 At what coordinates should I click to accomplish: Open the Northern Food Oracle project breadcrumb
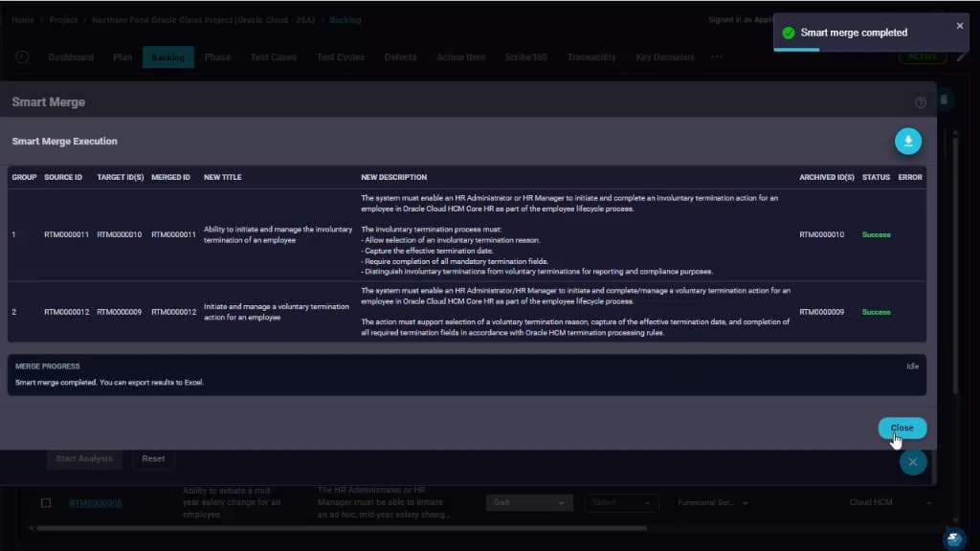(x=203, y=20)
